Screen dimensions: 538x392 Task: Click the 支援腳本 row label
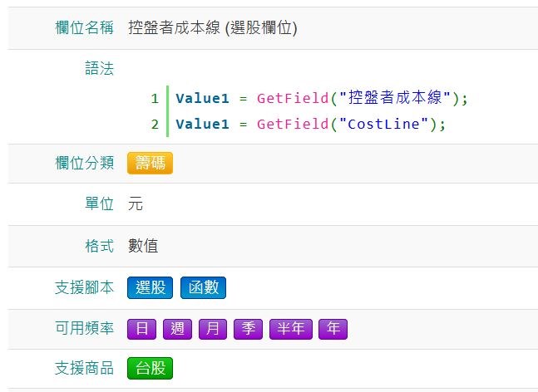point(84,287)
